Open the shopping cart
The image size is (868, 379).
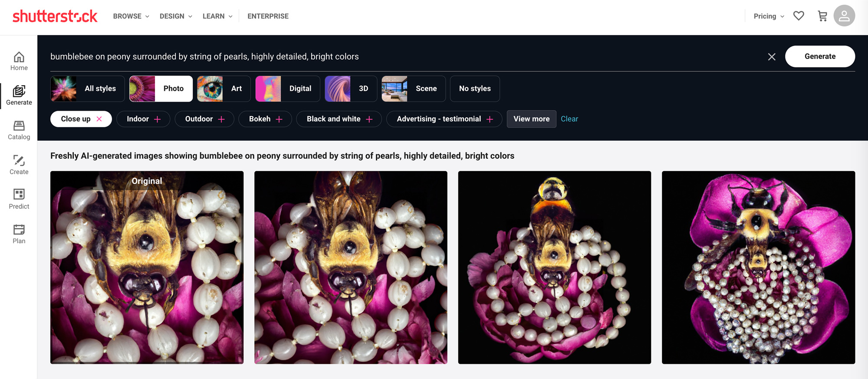click(822, 16)
